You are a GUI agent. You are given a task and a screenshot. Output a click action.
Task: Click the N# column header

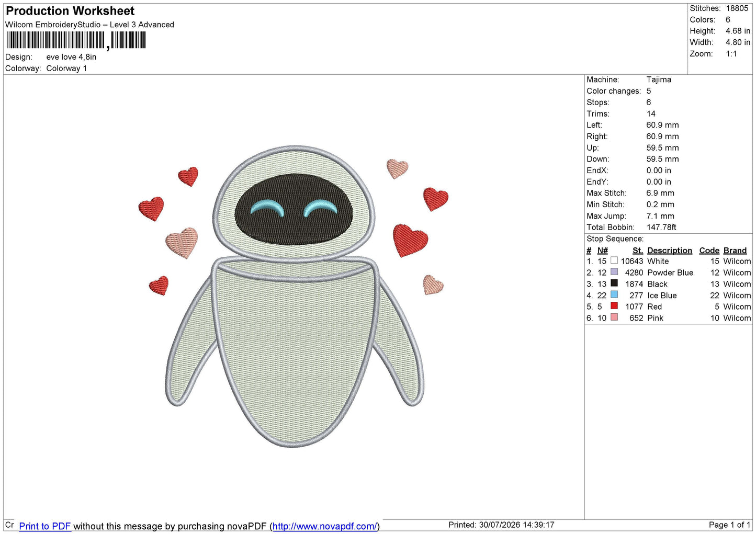(602, 251)
